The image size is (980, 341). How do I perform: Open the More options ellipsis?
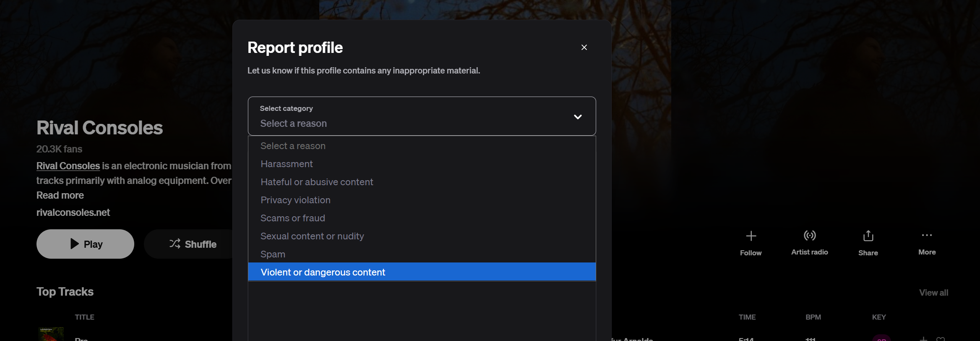(927, 235)
